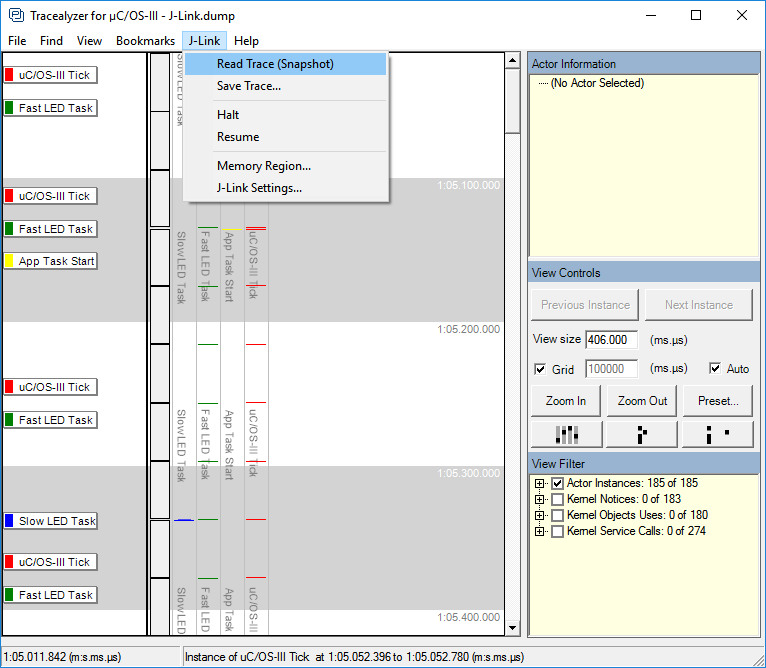Click the blue swatch of Slow LED Task
766x668 pixels.
(9, 521)
